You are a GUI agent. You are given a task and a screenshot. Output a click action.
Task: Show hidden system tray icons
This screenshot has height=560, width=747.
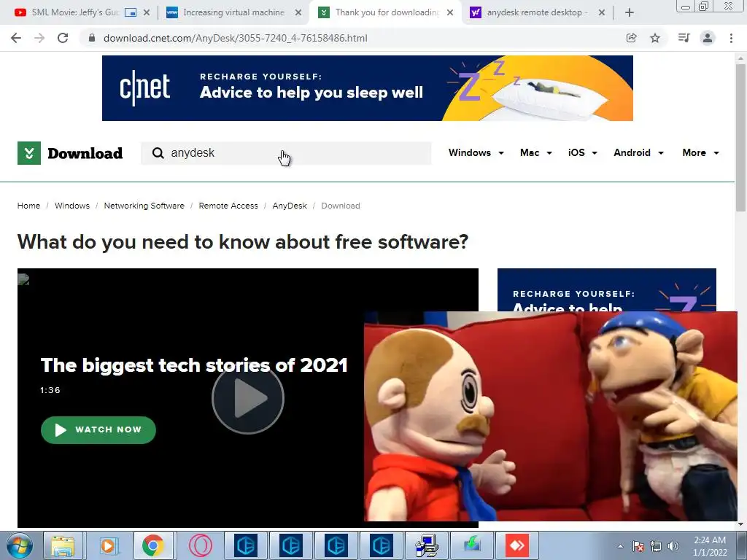pyautogui.click(x=620, y=547)
